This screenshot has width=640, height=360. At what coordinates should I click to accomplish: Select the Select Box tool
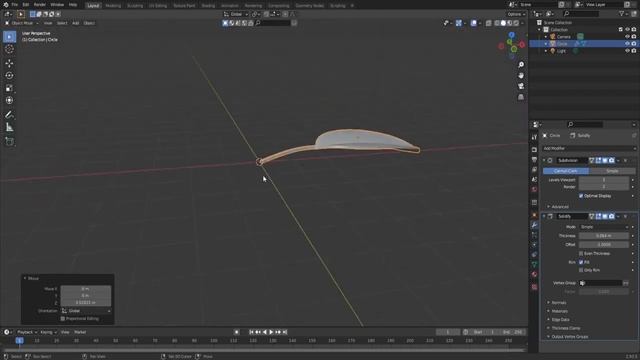(9, 37)
